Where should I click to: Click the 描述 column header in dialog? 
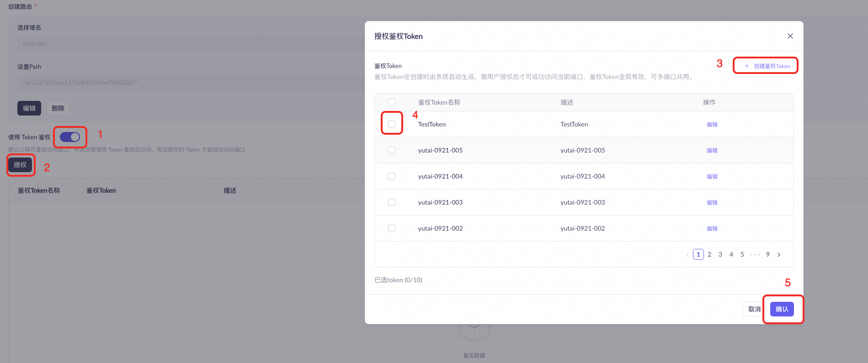[x=567, y=102]
